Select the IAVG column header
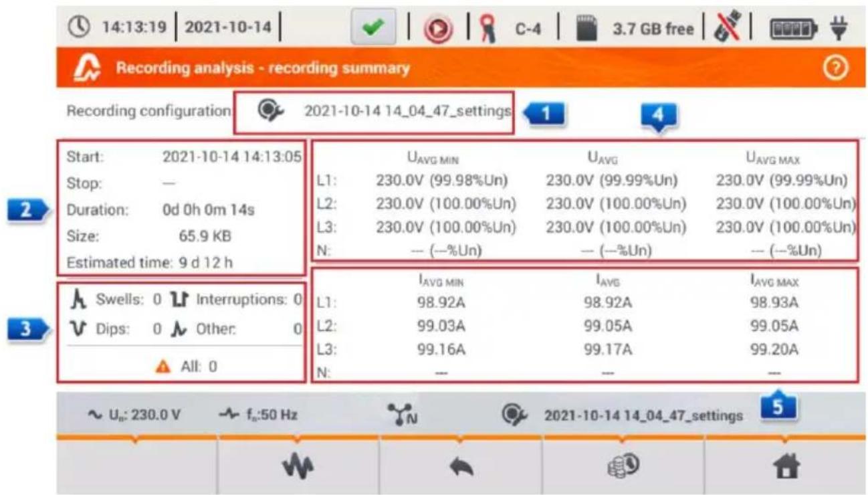Screen dimensions: 868x495 609,282
